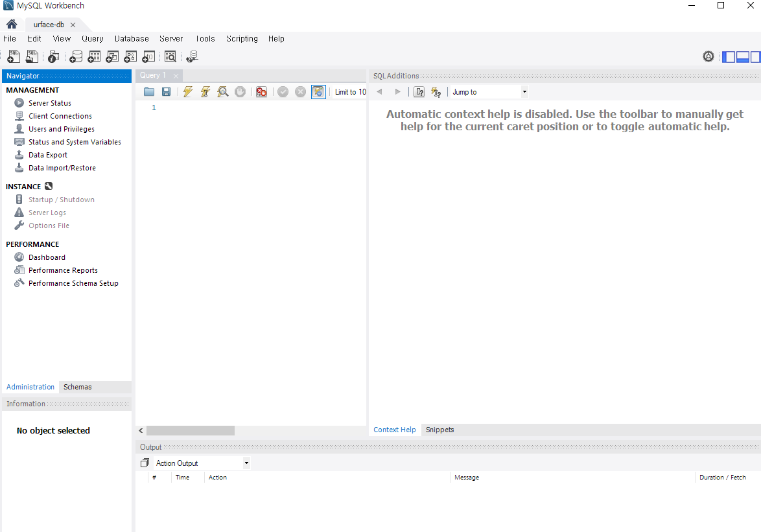This screenshot has width=761, height=532.
Task: Commit transaction checkmark icon
Action: coord(283,91)
